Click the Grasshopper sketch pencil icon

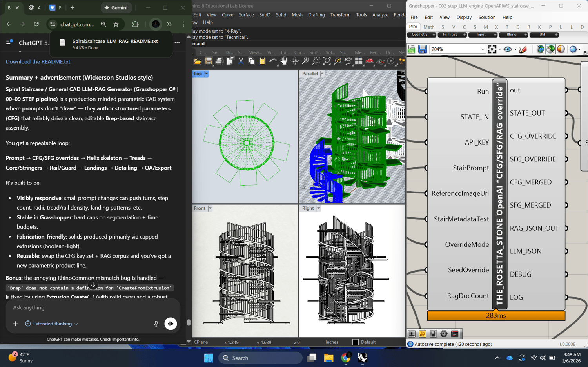pyautogui.click(x=523, y=49)
